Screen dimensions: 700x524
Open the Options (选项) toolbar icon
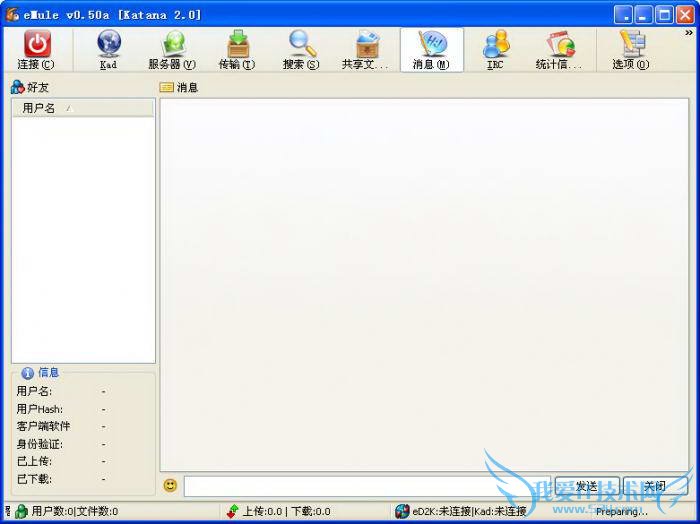click(x=631, y=43)
